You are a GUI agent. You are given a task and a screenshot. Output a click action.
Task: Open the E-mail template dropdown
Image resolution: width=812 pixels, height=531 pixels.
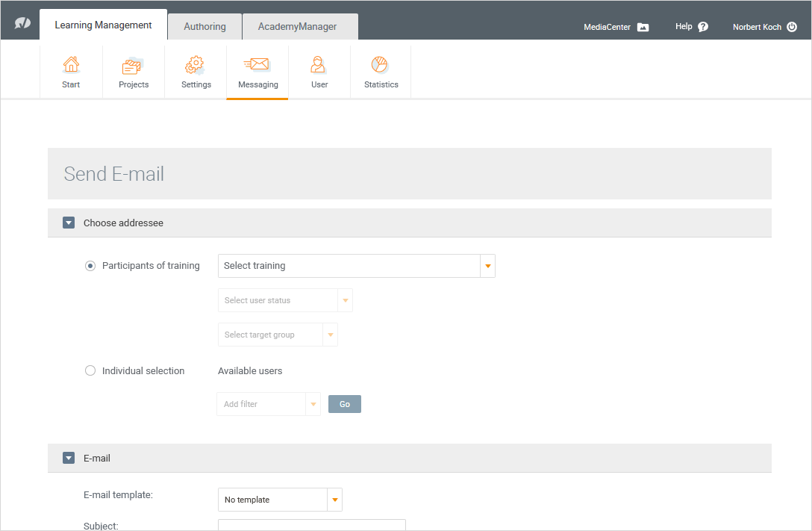tap(280, 500)
